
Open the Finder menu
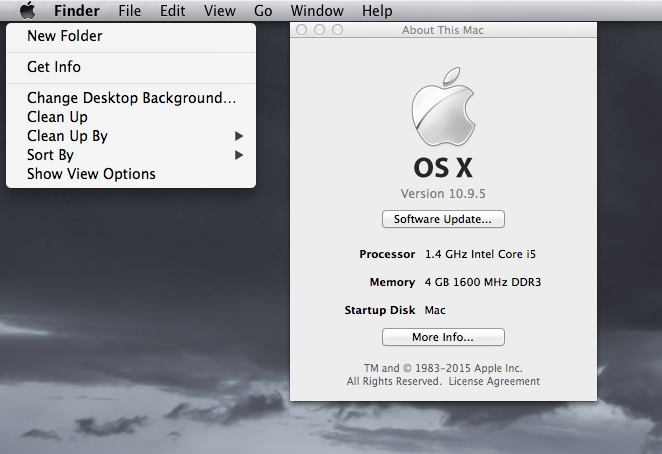(x=77, y=11)
